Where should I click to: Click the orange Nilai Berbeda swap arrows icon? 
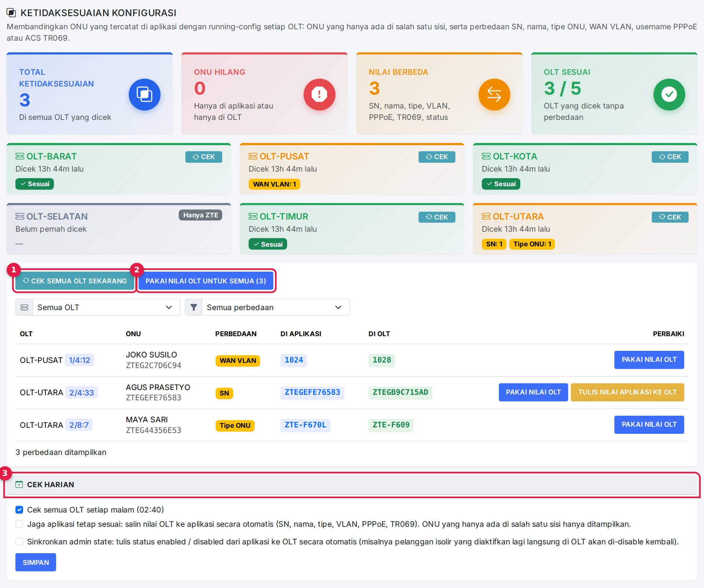click(494, 95)
